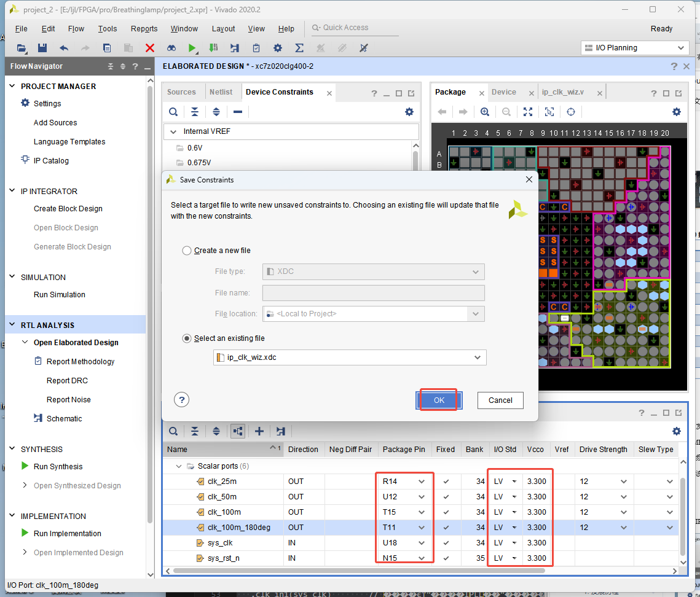Open Device Constraints panel settings gear
Screen dimensions: 700x597
point(409,112)
